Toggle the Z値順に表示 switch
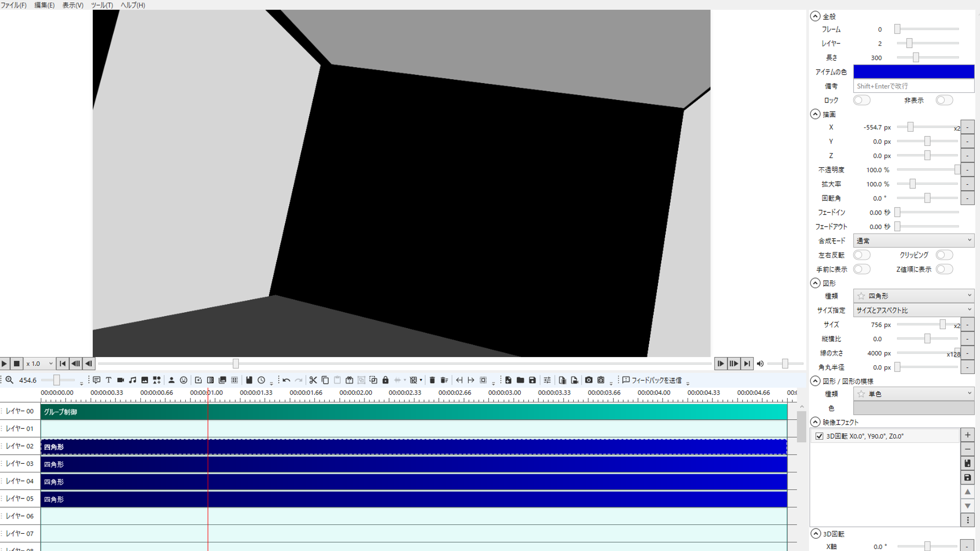Image resolution: width=980 pixels, height=551 pixels. coord(944,269)
